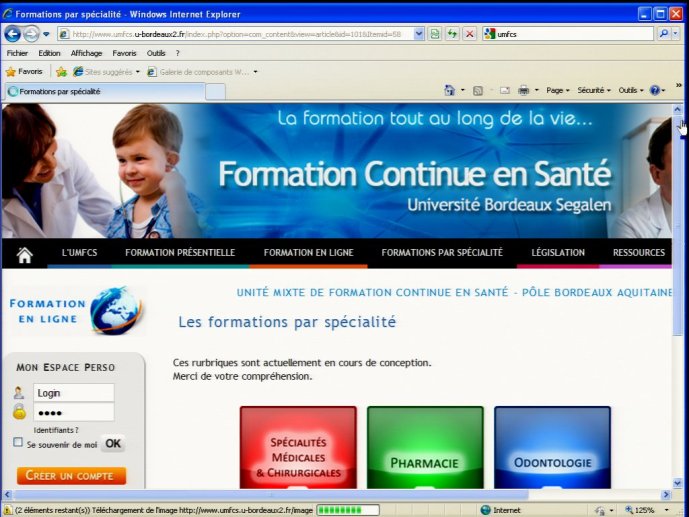Viewport: 689px width, 517px height.
Task: Click the browser Forward arrow button
Action: [x=31, y=34]
